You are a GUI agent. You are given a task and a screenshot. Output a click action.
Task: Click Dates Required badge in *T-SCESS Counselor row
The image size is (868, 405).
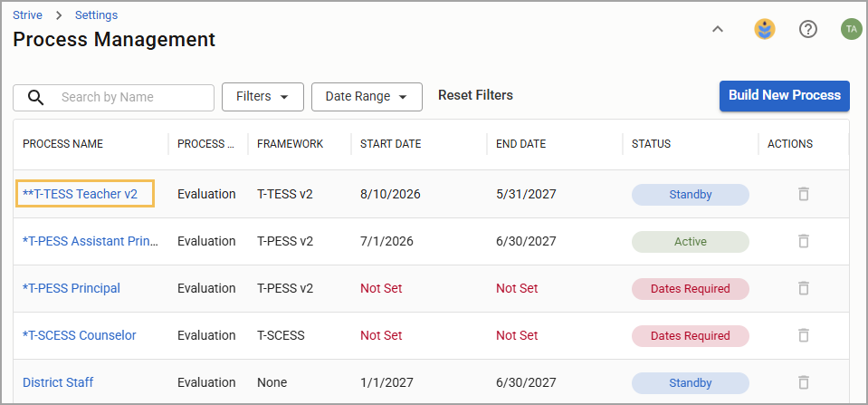click(x=691, y=336)
